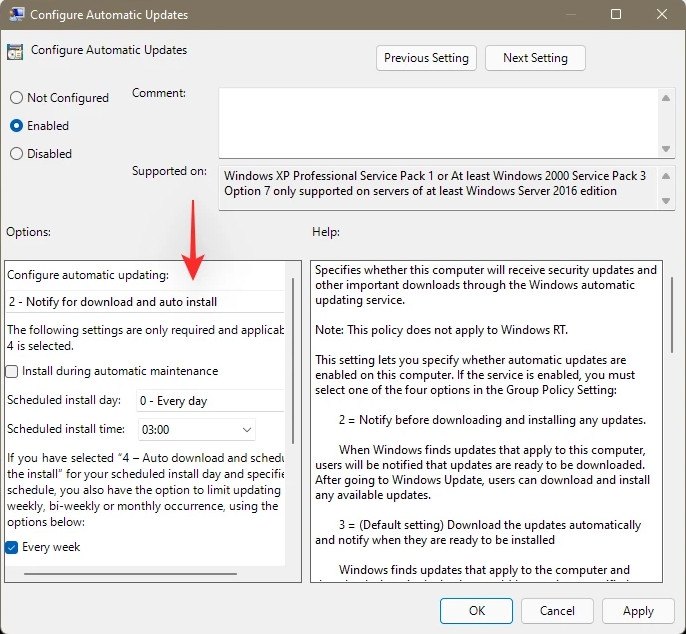Screen dimensions: 686x634
Task: Click the title bar application icon
Action: (17, 14)
